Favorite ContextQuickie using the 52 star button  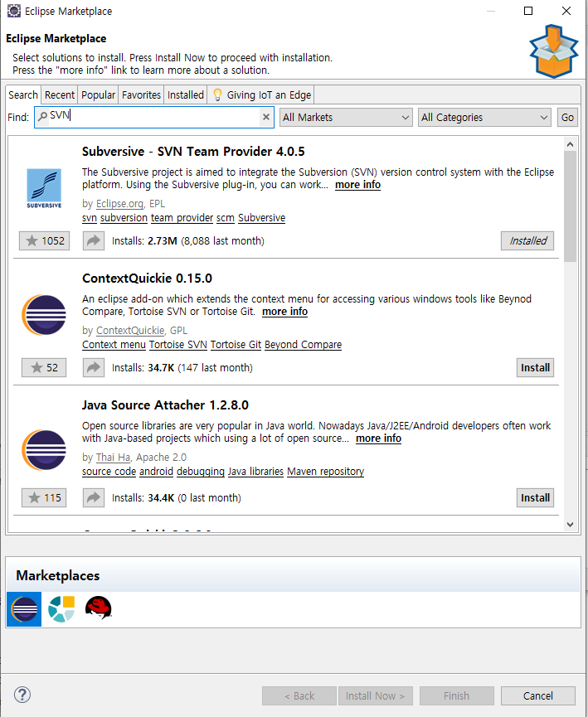coord(44,368)
